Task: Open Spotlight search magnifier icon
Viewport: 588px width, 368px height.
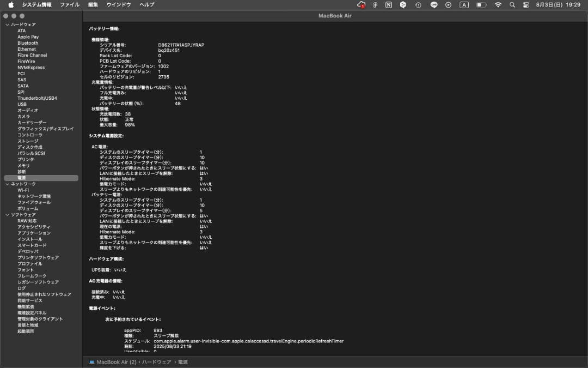Action: (x=512, y=4)
